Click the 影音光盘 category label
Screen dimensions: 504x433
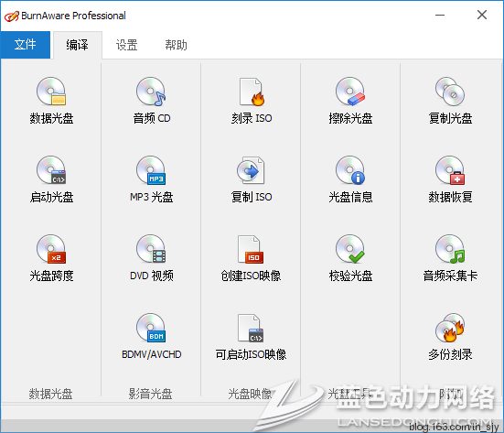(150, 394)
